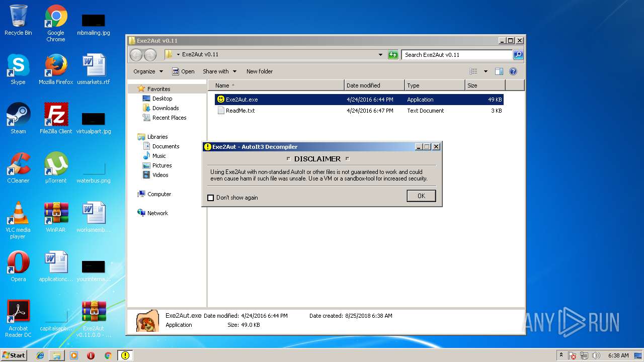Click the search magnifier button
The width and height of the screenshot is (644, 362).
[x=518, y=55]
